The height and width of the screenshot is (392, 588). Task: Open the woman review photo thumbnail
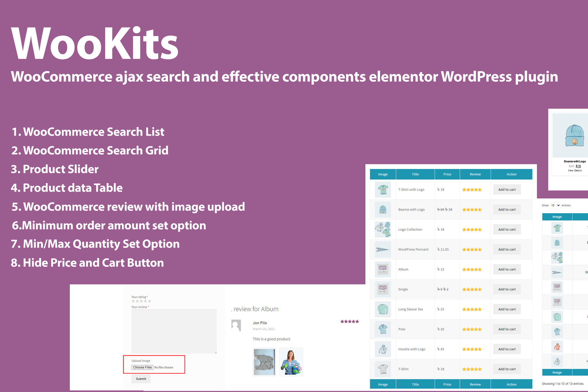[x=291, y=362]
